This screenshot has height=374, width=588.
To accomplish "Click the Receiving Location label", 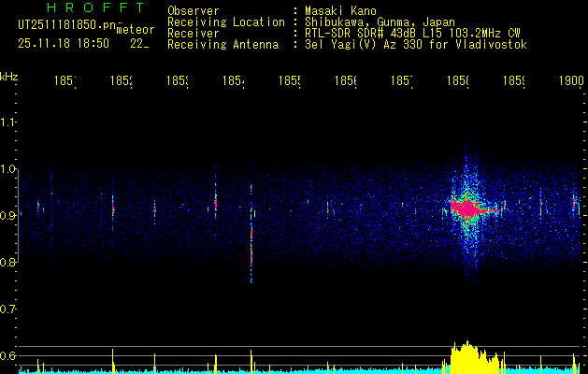I will coord(226,22).
